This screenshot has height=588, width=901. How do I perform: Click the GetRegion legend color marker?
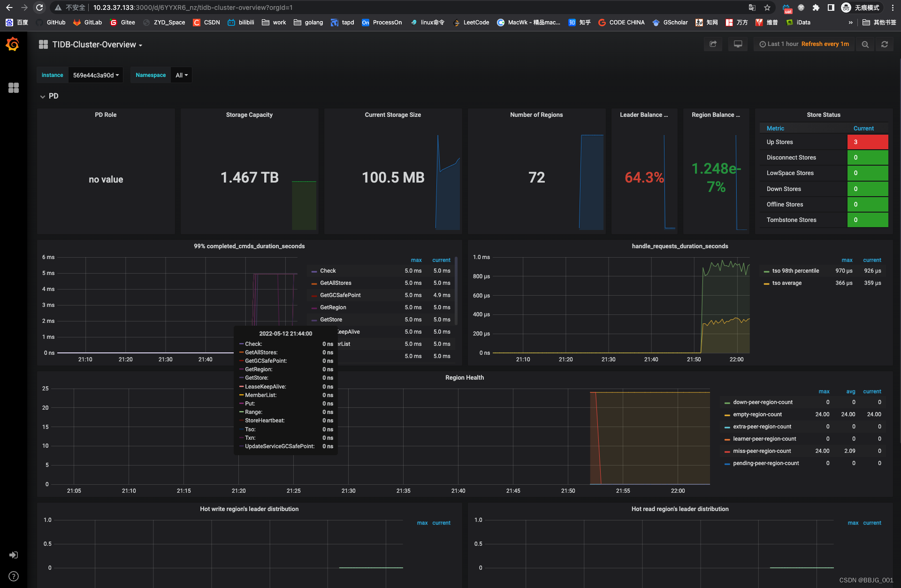click(314, 307)
